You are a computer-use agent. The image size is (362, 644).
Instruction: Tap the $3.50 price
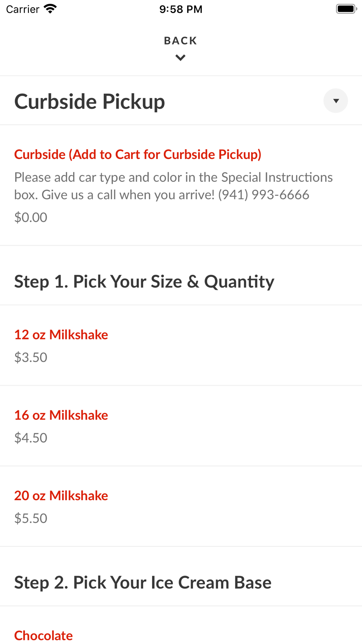[x=31, y=357]
